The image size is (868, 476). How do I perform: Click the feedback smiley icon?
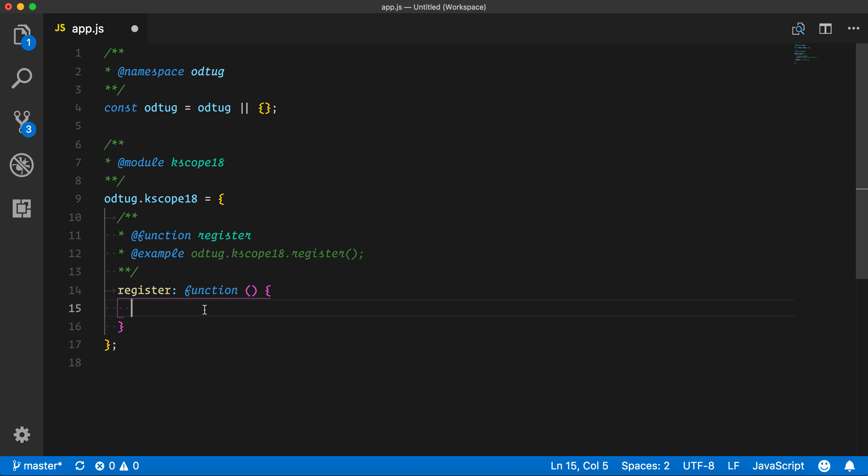click(824, 466)
